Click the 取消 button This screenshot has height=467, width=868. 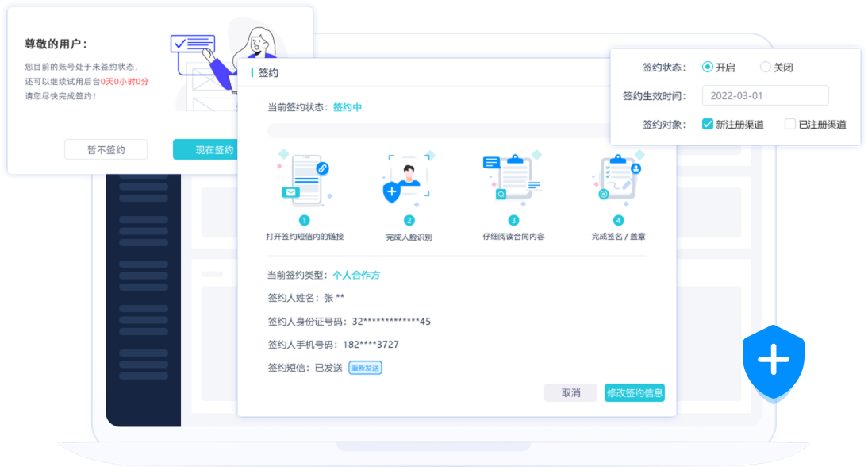[570, 392]
